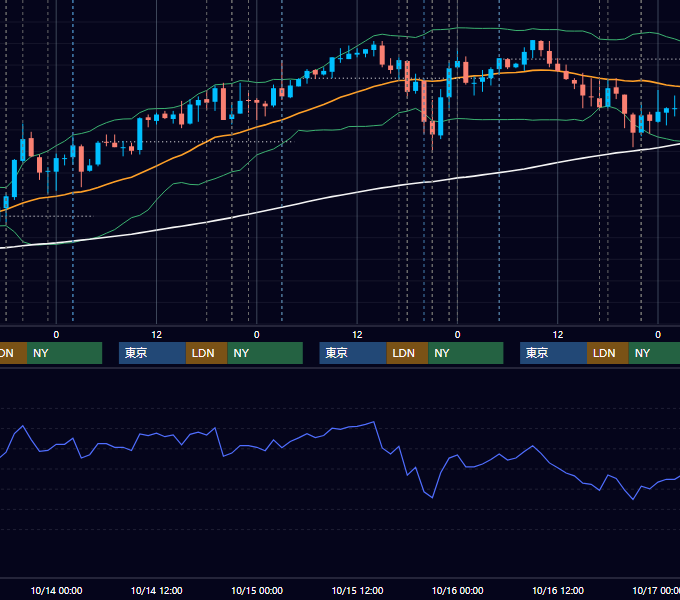Select the rightmost NY session block
The height and width of the screenshot is (600, 680).
[x=654, y=353]
